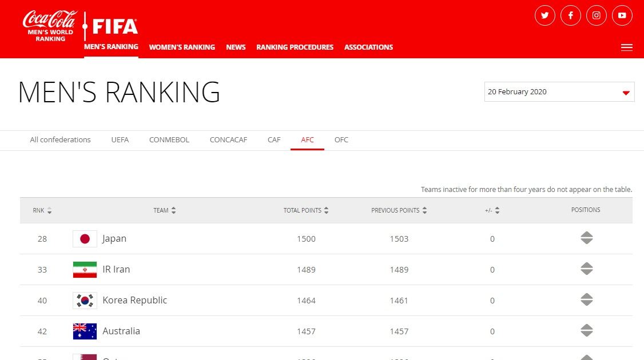Viewport: 644px width, 360px height.
Task: Select the CONMEBOL confederation tab
Action: click(169, 140)
